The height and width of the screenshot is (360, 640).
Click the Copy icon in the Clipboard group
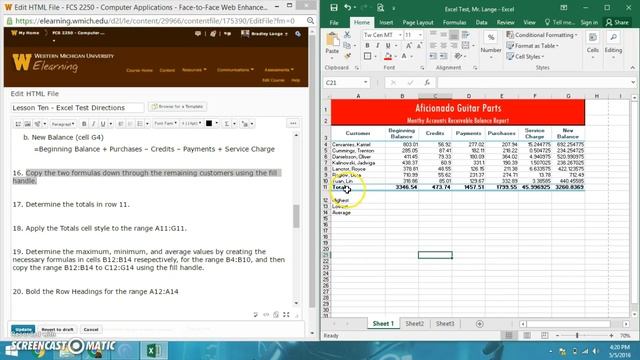347,45
